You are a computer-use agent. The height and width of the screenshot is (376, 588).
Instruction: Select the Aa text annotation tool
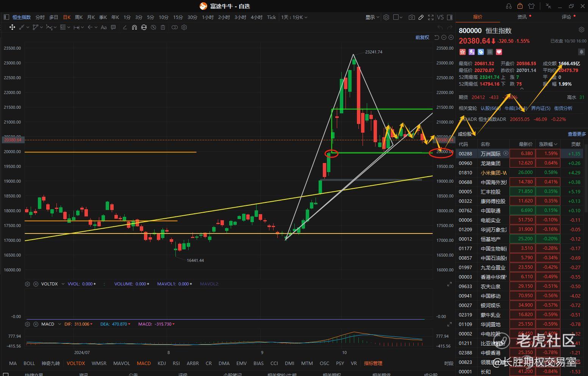[x=103, y=27]
